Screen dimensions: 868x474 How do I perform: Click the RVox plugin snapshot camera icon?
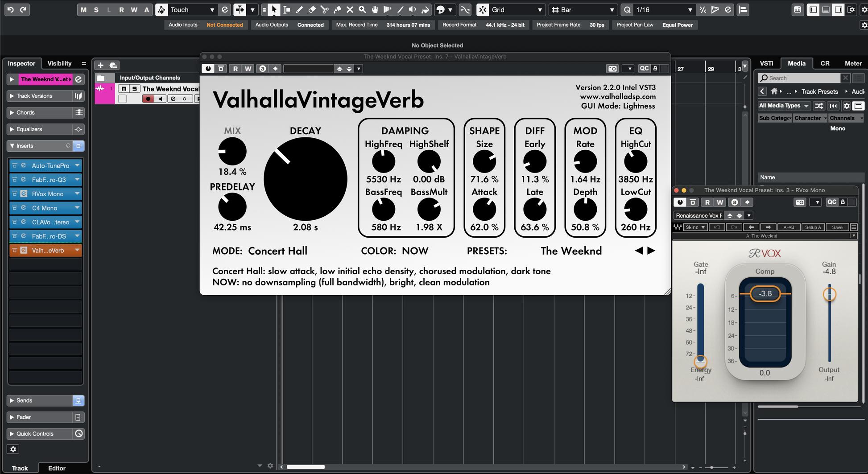[800, 202]
